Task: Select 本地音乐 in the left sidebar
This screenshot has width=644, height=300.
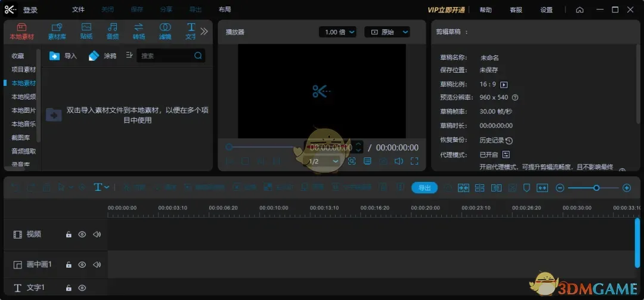Action: [23, 123]
